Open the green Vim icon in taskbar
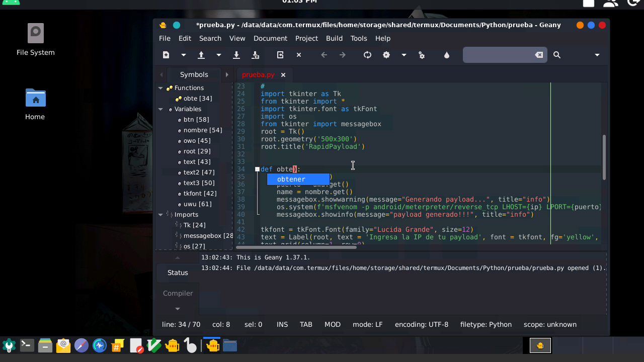644x362 pixels. 154,345
